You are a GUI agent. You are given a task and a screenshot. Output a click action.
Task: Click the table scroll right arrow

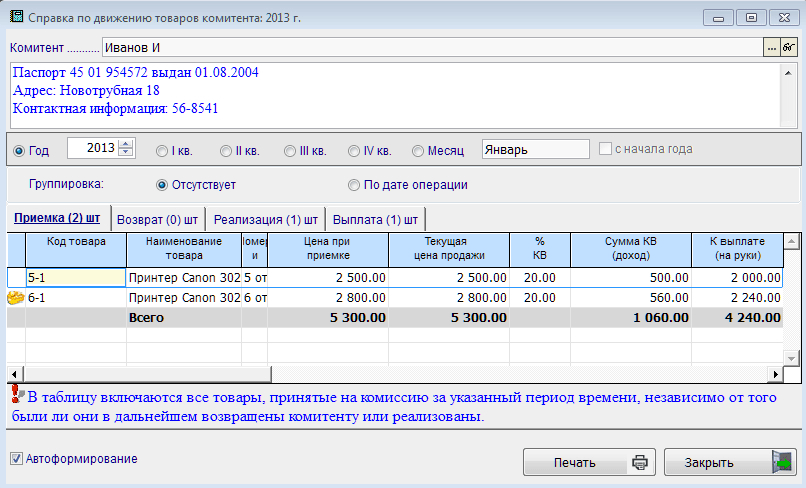click(x=775, y=374)
